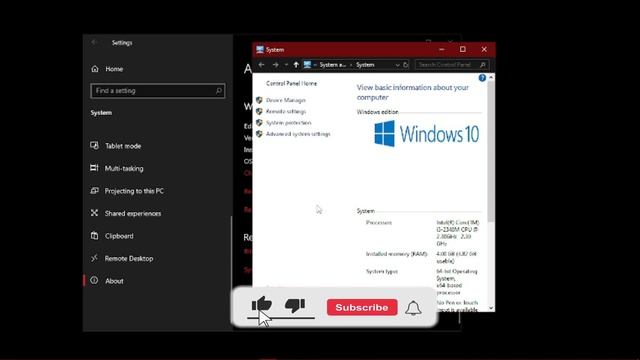Viewport: 640px width, 360px height.
Task: Open Shared experiences page
Action: tap(133, 213)
